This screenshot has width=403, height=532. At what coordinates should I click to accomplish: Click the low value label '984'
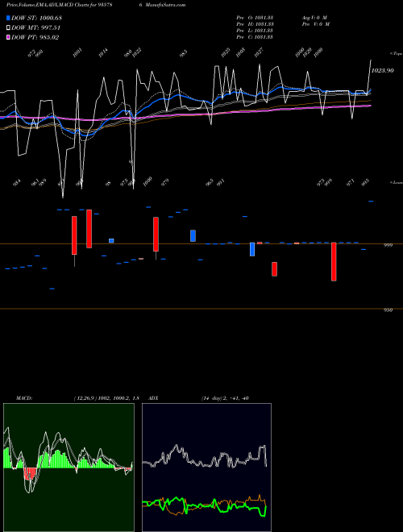click(x=16, y=183)
